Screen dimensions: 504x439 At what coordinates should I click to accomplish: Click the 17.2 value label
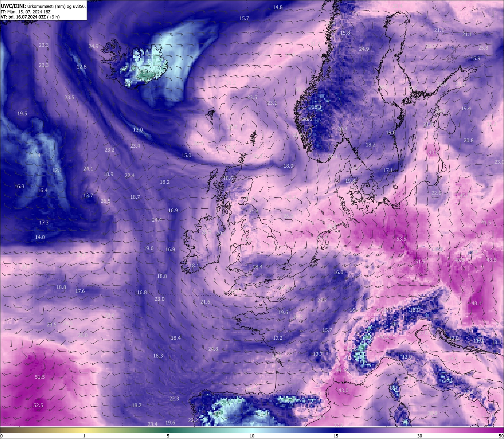click(278, 338)
